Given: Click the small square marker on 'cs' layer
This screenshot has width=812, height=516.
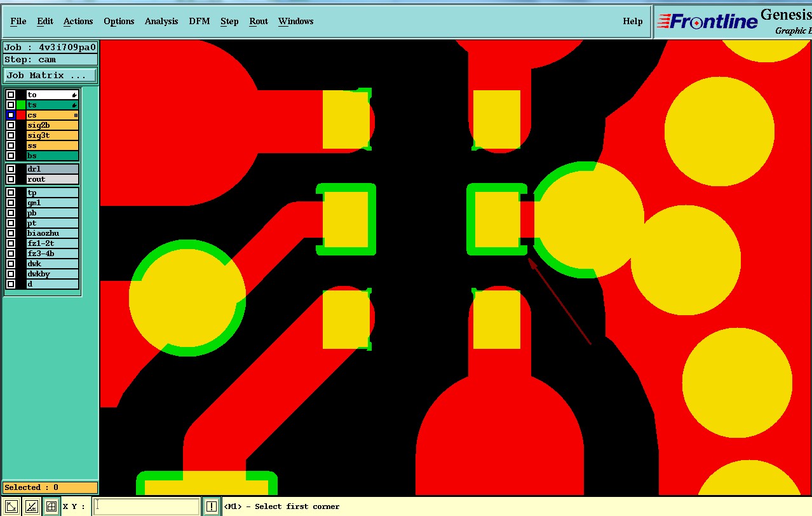Looking at the screenshot, I should click(76, 115).
